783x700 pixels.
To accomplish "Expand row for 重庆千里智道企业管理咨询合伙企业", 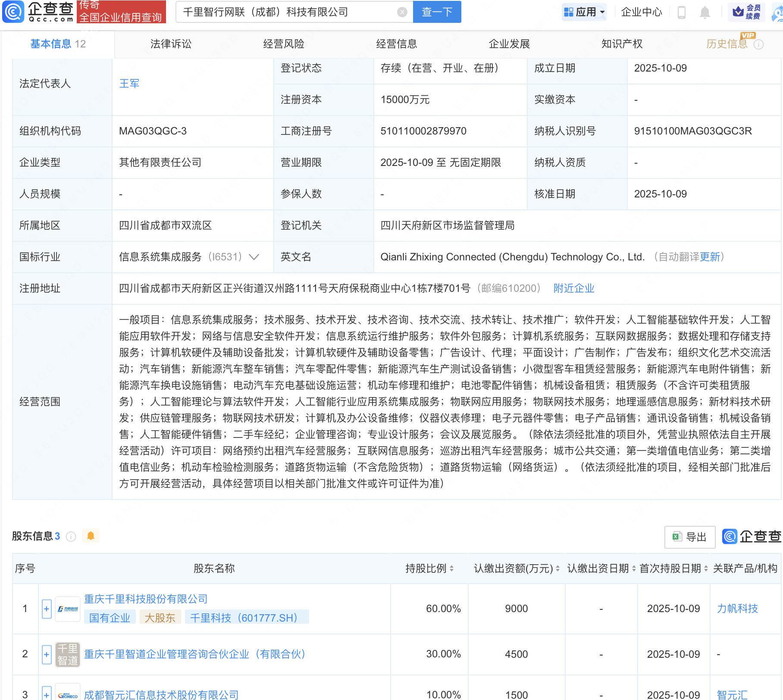I will 47,654.
